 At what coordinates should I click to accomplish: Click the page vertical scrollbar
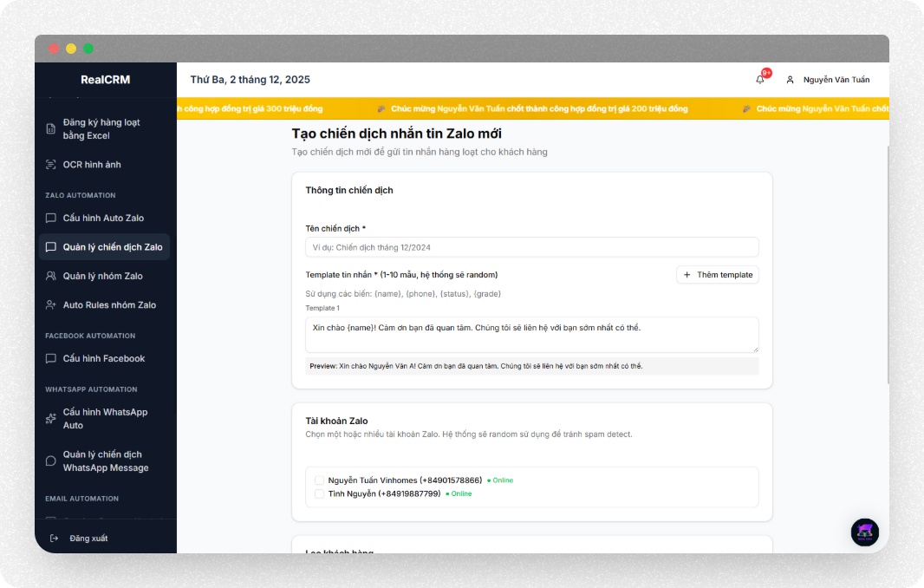(888, 265)
